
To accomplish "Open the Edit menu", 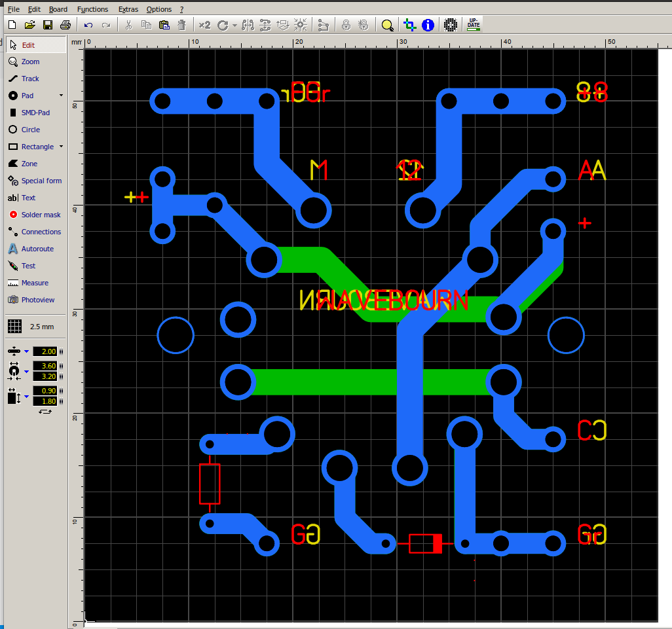I will (x=34, y=9).
